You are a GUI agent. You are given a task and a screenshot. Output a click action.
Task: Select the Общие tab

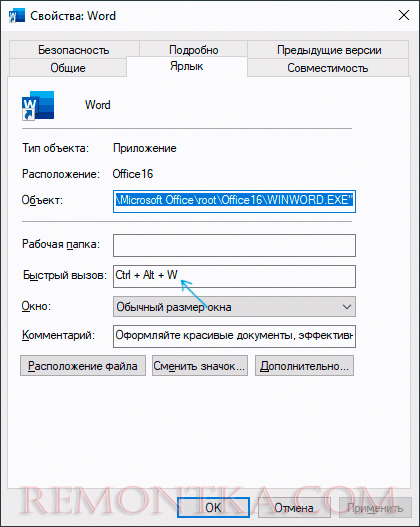(68, 68)
